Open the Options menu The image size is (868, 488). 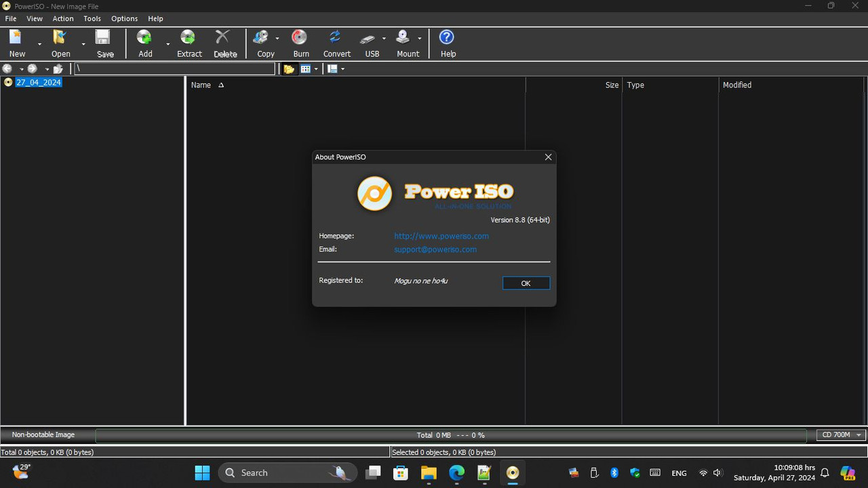pyautogui.click(x=125, y=18)
